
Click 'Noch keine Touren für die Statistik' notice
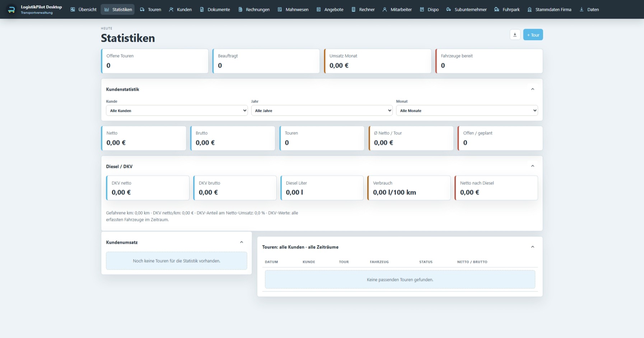coord(177,261)
